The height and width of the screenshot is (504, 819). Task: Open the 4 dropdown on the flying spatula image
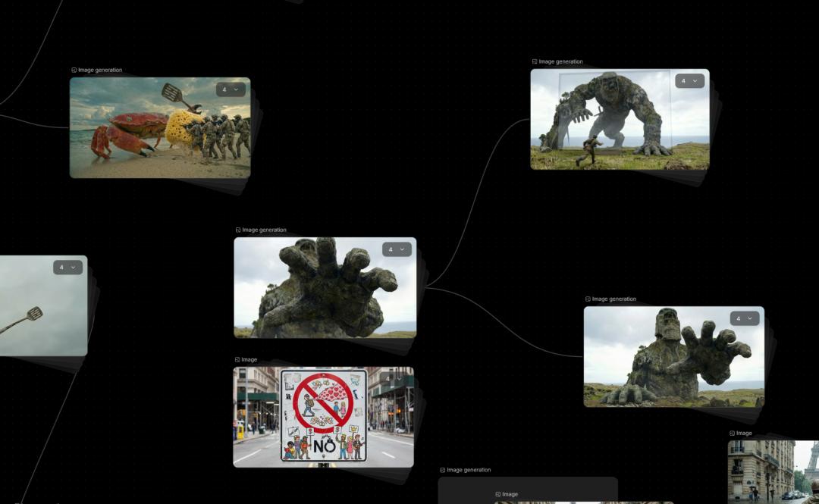tap(67, 268)
